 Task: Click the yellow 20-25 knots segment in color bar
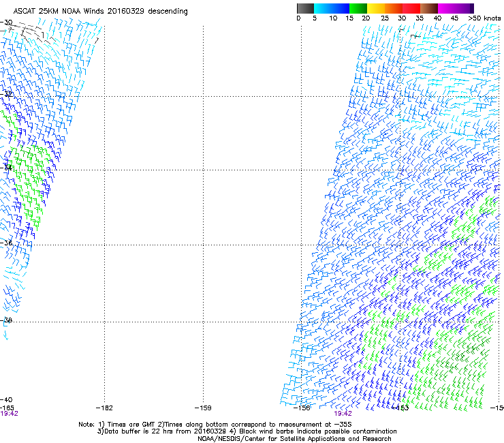[376, 8]
